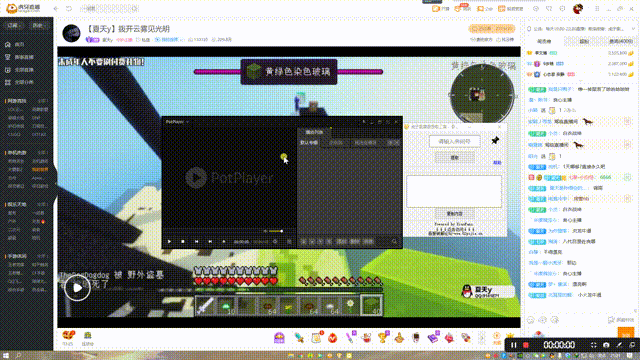Click the large play circle on the stream video

pyautogui.click(x=77, y=287)
